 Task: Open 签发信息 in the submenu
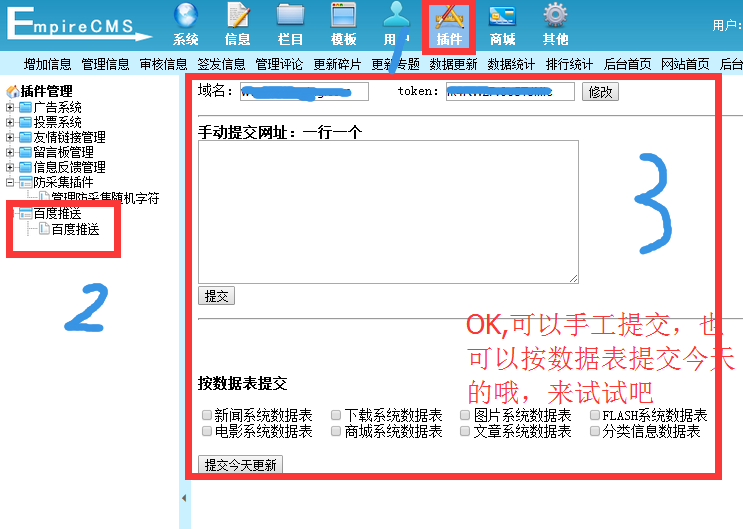[221, 64]
